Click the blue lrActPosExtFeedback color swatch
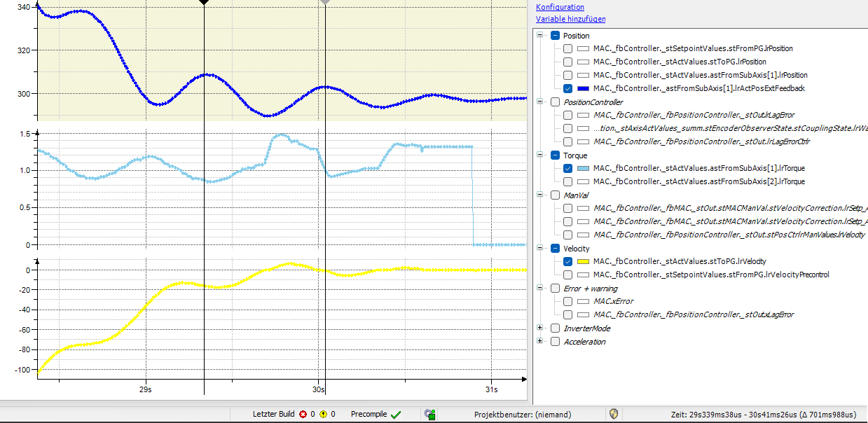 583,88
